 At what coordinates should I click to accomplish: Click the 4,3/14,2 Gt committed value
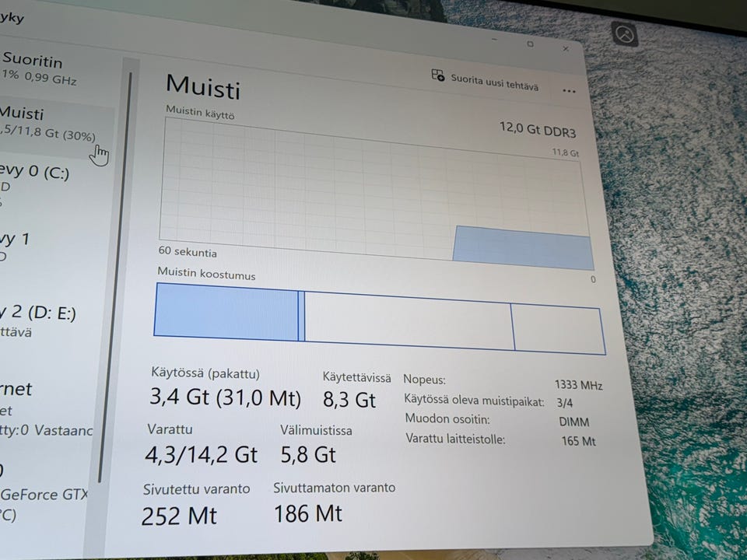pyautogui.click(x=201, y=455)
